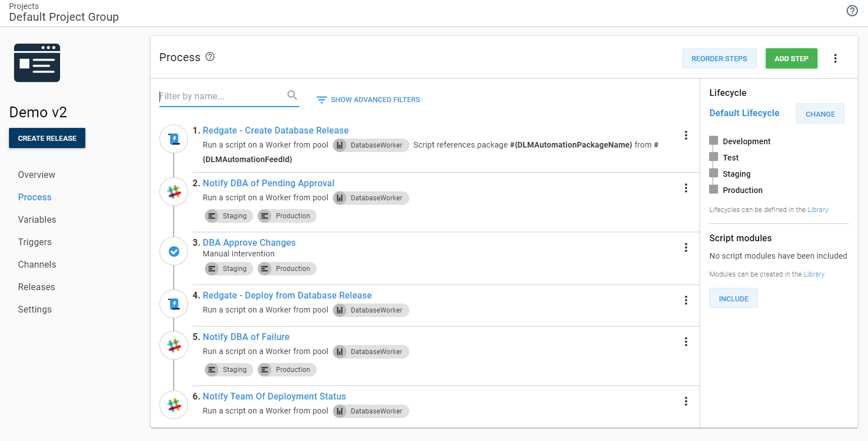Open Notify DBA of Failure step link

pos(246,337)
